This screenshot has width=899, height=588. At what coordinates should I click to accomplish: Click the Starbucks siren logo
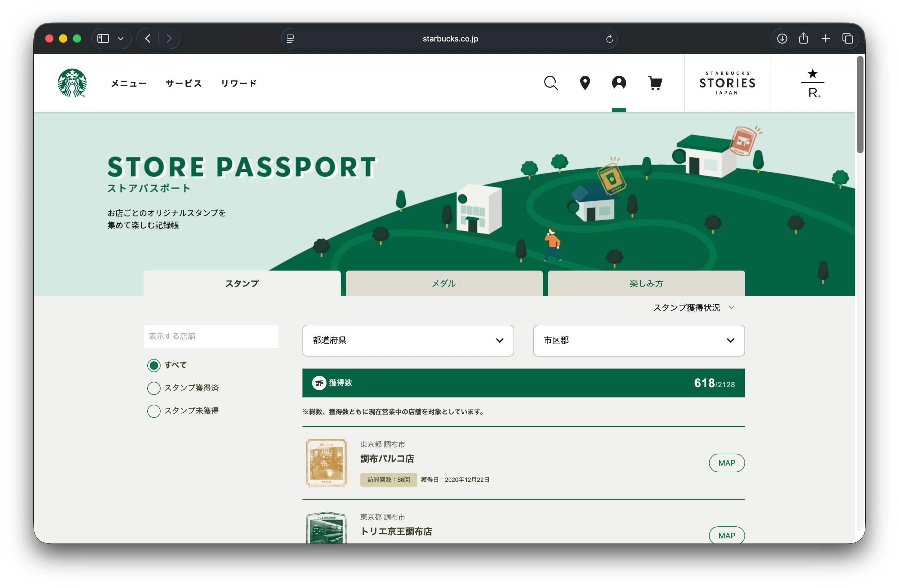click(x=72, y=83)
